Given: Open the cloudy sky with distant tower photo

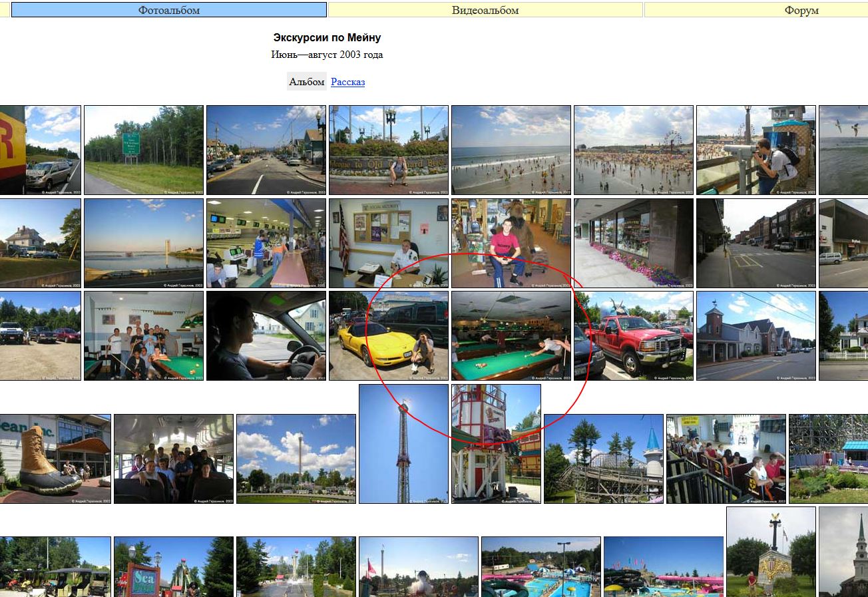Looking at the screenshot, I should tap(296, 459).
